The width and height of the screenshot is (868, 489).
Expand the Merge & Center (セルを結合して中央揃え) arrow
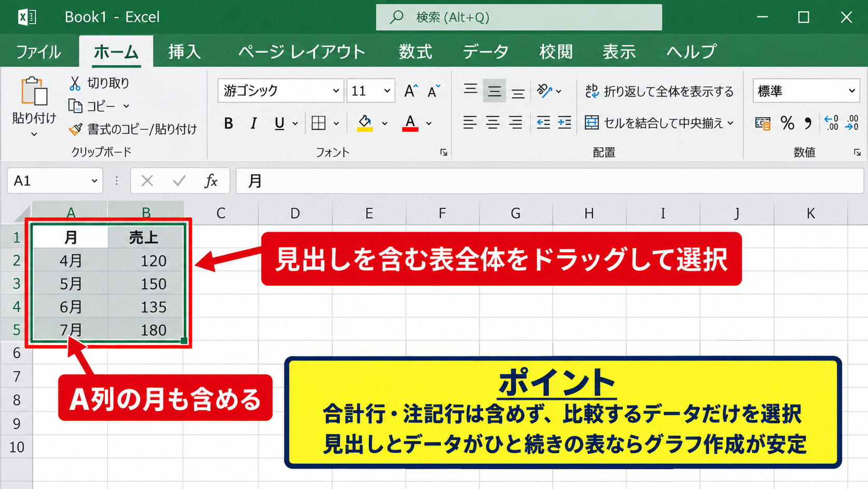click(730, 123)
